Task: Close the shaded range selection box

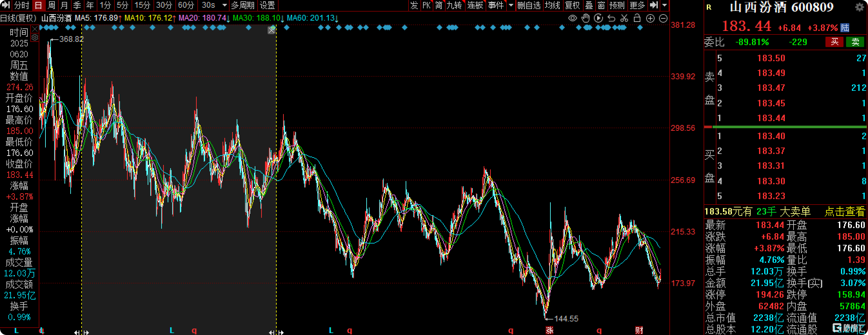Action: [x=271, y=30]
